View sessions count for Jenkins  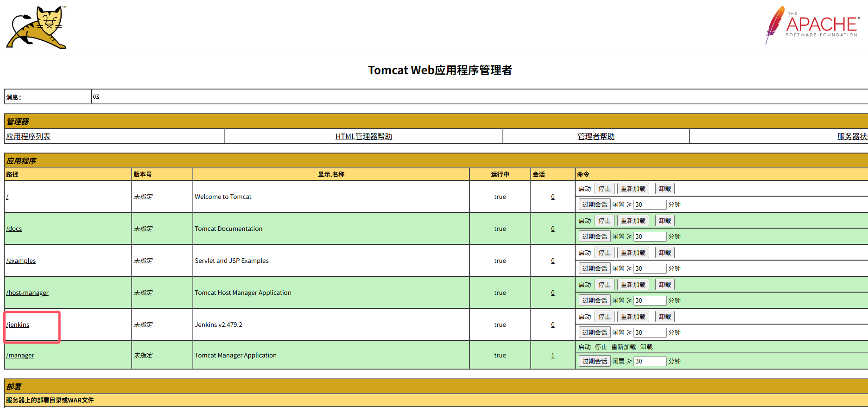tap(553, 325)
